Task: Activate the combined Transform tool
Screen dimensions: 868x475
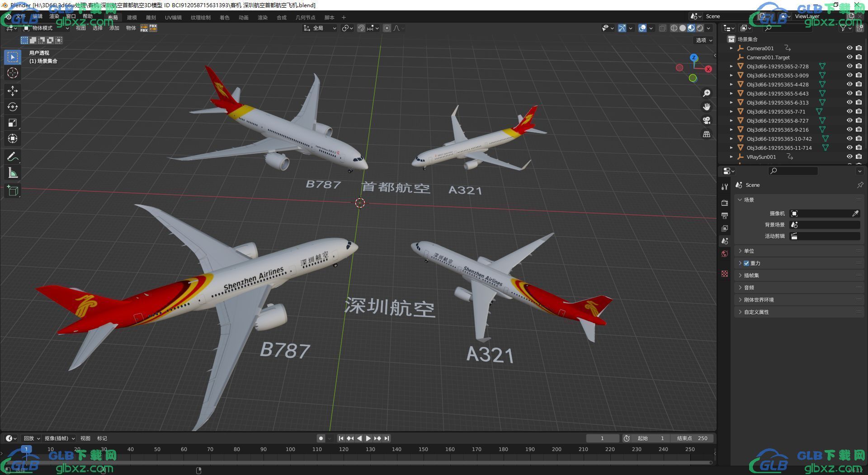Action: tap(13, 138)
